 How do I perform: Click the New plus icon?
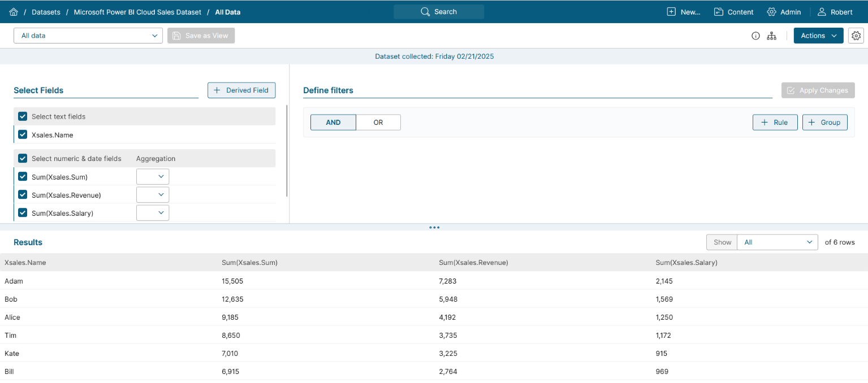click(671, 12)
